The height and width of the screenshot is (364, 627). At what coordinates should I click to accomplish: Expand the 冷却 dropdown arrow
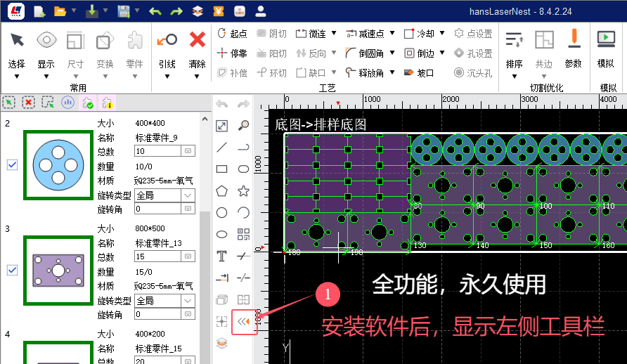[x=442, y=33]
